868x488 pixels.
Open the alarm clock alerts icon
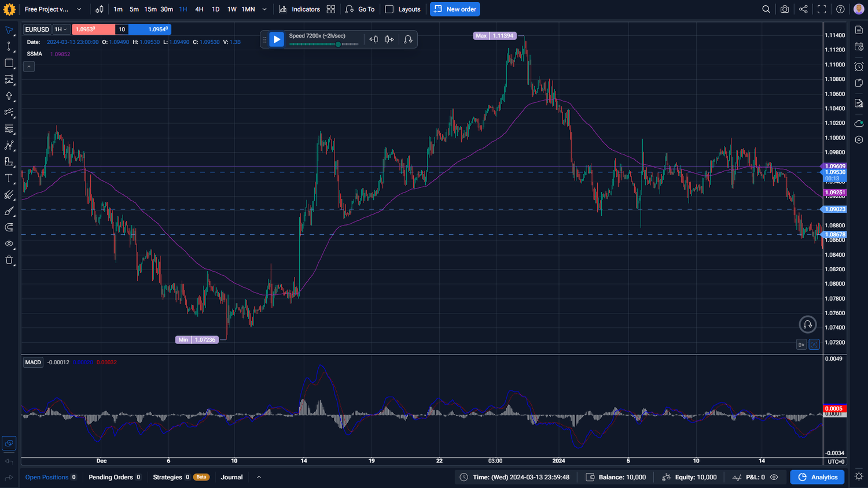pyautogui.click(x=859, y=66)
